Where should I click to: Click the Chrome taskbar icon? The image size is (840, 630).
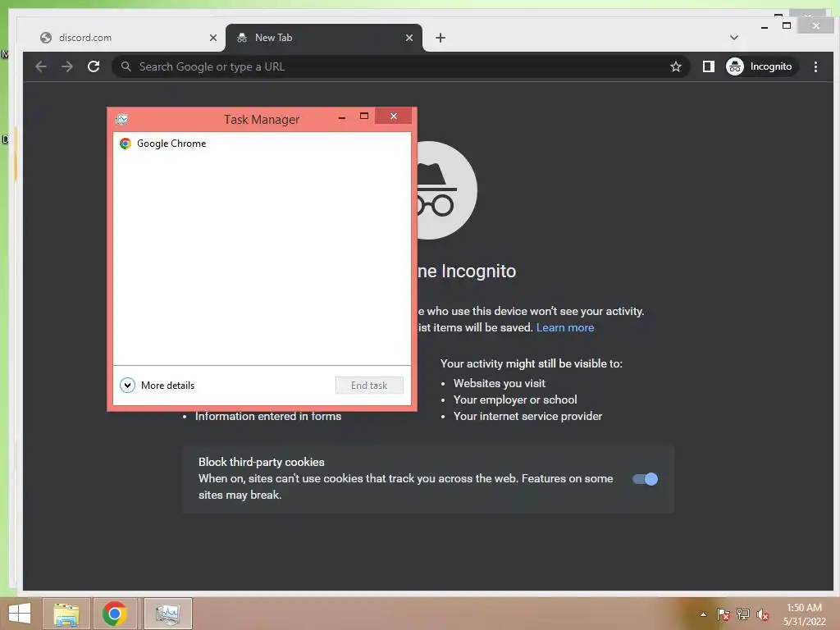pos(114,614)
